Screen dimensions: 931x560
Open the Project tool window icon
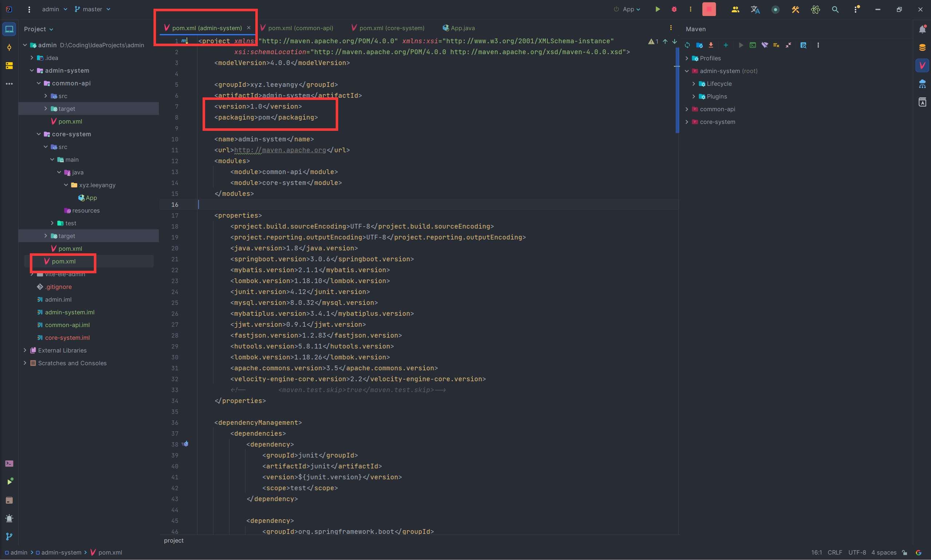[9, 29]
